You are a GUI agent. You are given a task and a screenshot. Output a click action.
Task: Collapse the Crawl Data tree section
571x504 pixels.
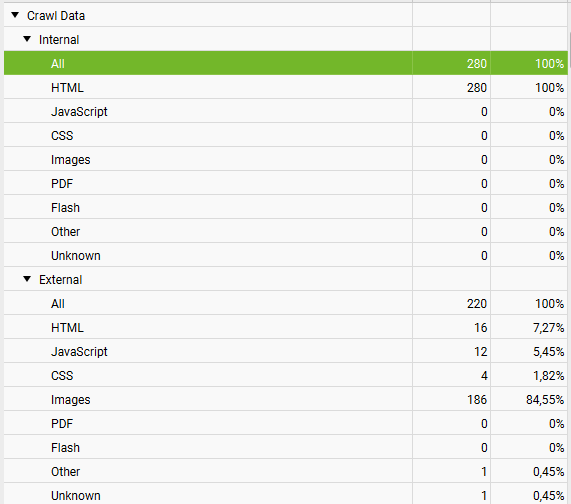(15, 15)
